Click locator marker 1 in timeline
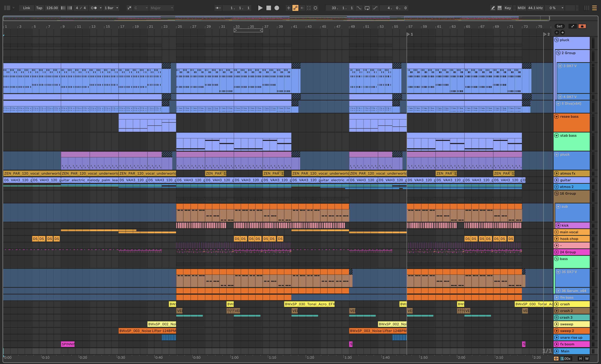The width and height of the screenshot is (601, 364). (408, 34)
